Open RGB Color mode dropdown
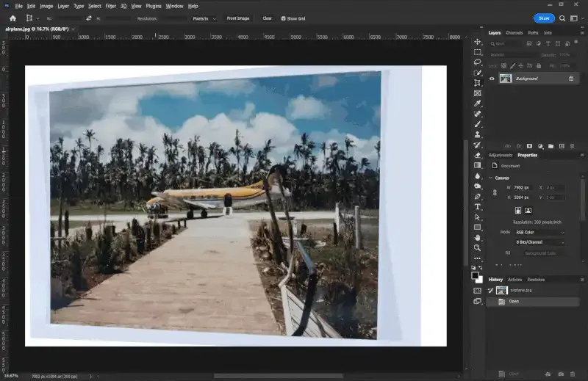588x381 pixels. pos(539,232)
